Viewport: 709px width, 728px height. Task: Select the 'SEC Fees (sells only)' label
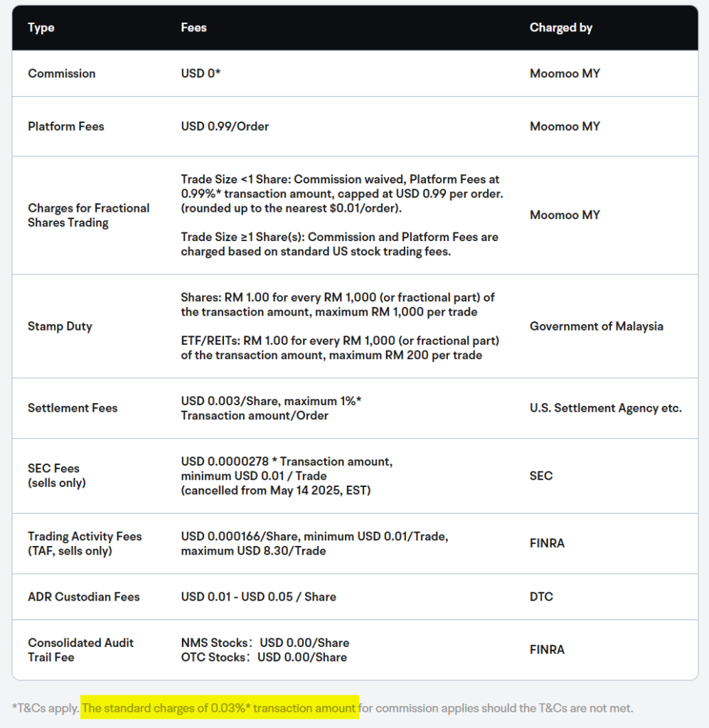click(57, 476)
